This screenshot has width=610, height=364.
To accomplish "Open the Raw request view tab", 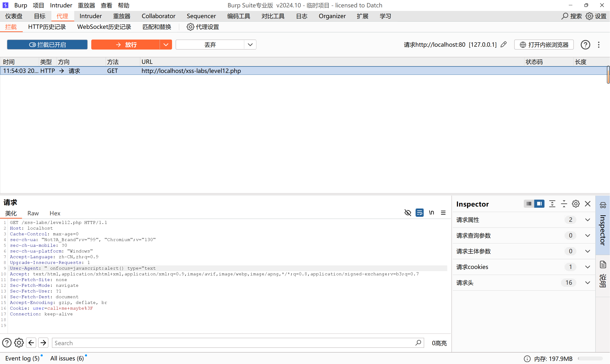I will tap(33, 213).
